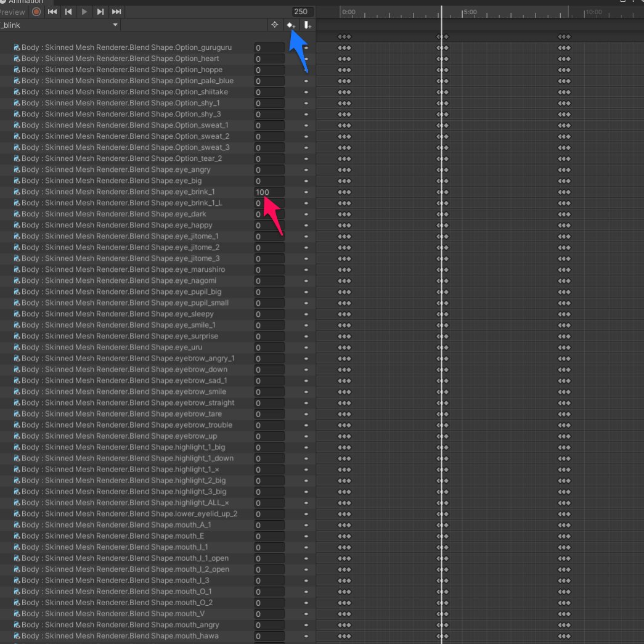The height and width of the screenshot is (644, 644).
Task: Click the mesh icon beside mouth_A_1
Action: click(x=17, y=525)
